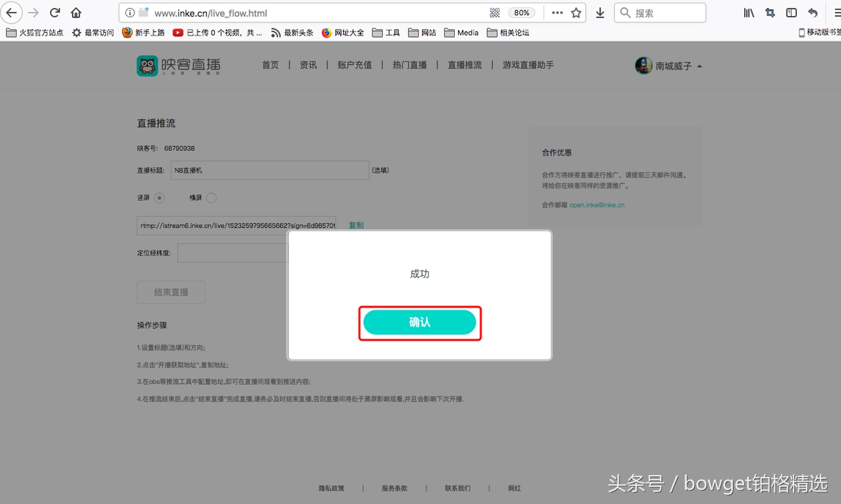Copy the RTMP stream URL via 复制
Viewport: 841px width, 504px height.
click(x=356, y=225)
